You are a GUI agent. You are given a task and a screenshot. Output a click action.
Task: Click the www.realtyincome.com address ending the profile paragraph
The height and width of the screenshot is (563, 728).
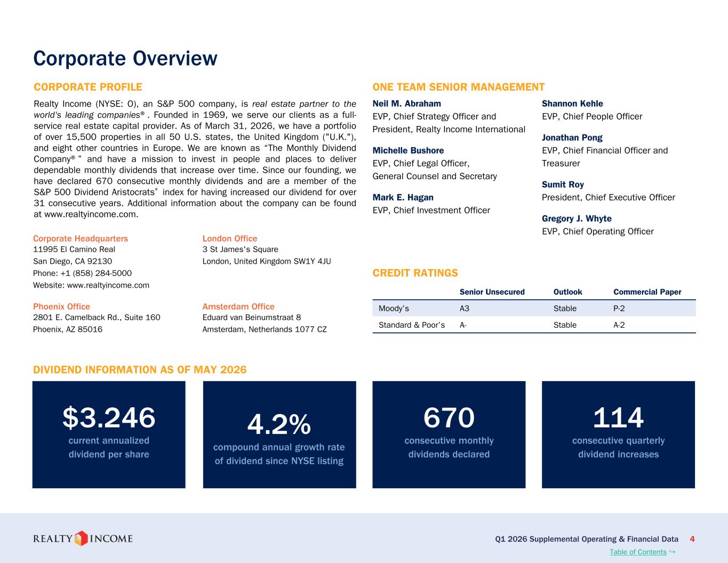point(91,215)
